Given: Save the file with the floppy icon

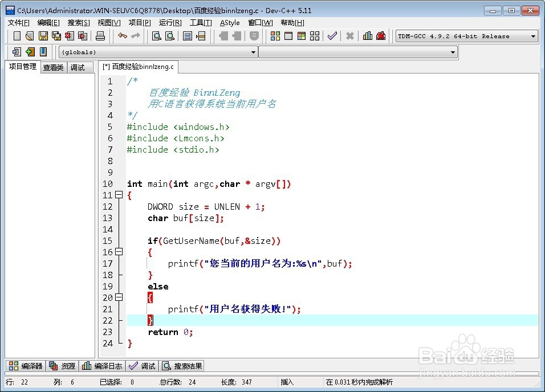Looking at the screenshot, I should [x=43, y=36].
